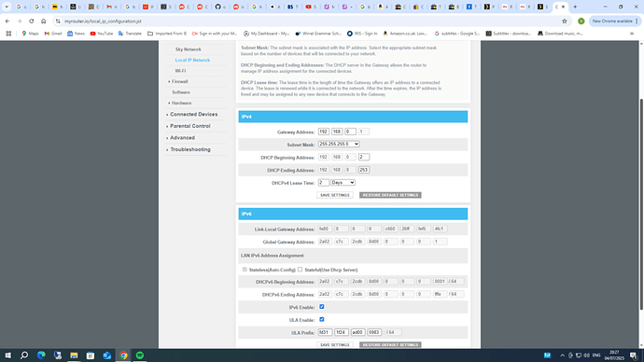Open the Download music bookmark

pyautogui.click(x=560, y=34)
